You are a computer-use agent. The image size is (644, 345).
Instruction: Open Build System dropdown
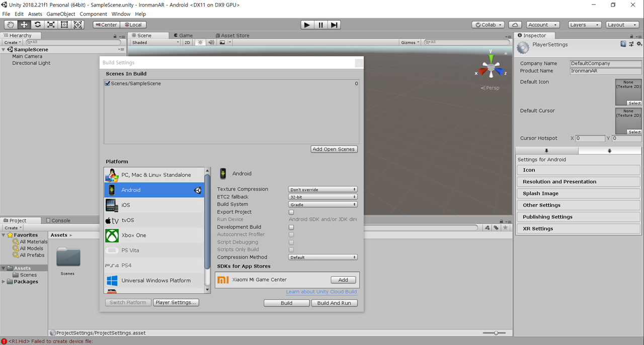(323, 205)
